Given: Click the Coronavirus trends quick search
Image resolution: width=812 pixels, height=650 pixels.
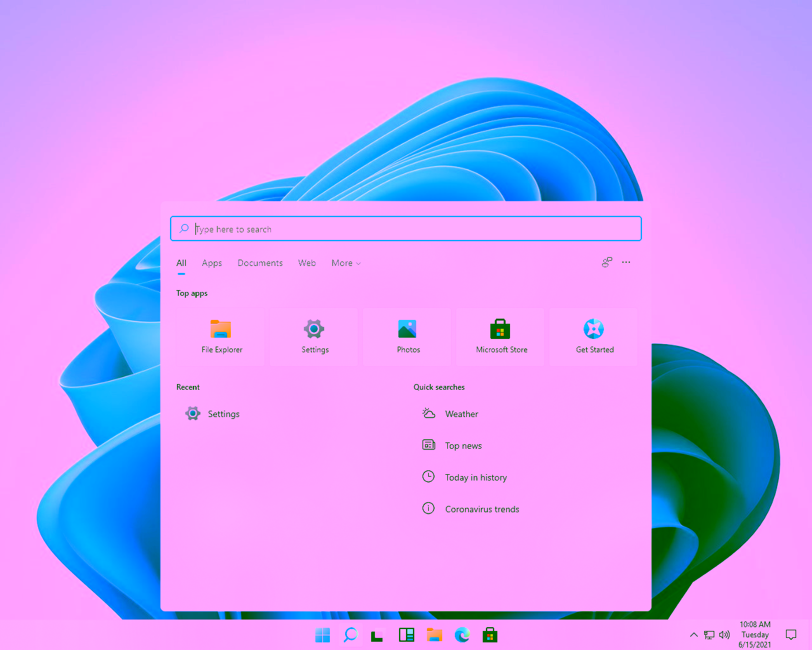Looking at the screenshot, I should (481, 509).
